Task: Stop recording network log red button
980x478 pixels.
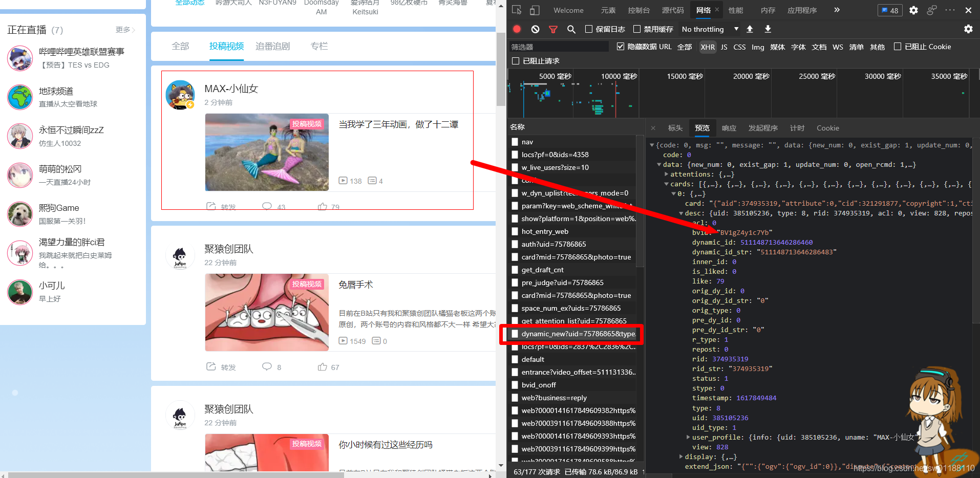Action: 517,29
